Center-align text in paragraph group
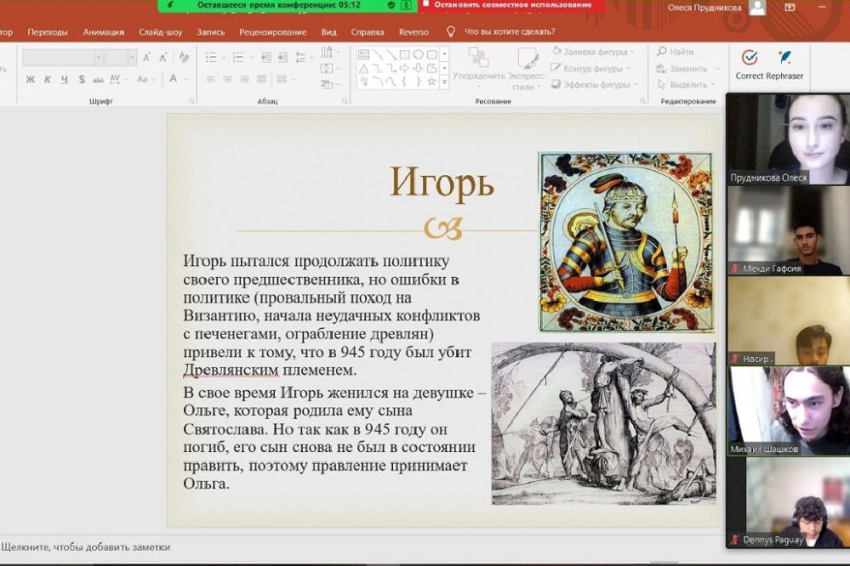Viewport: 850px width, 566px height. click(x=228, y=80)
